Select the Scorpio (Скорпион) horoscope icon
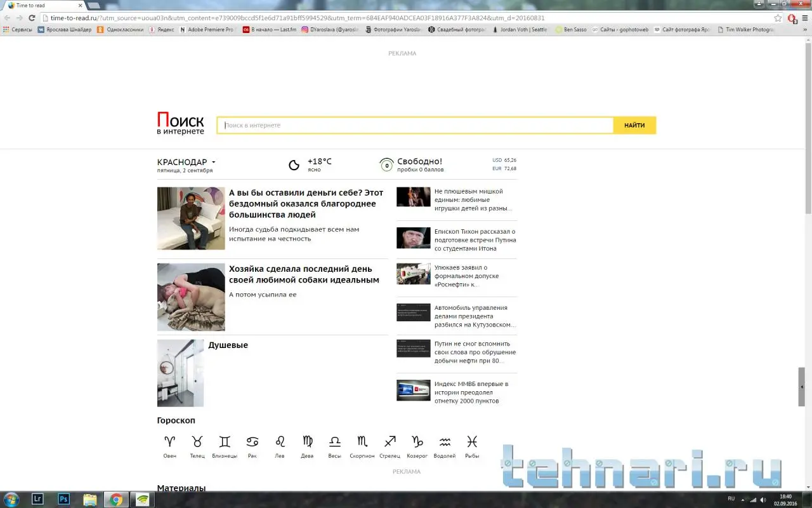812x508 pixels. 362,441
